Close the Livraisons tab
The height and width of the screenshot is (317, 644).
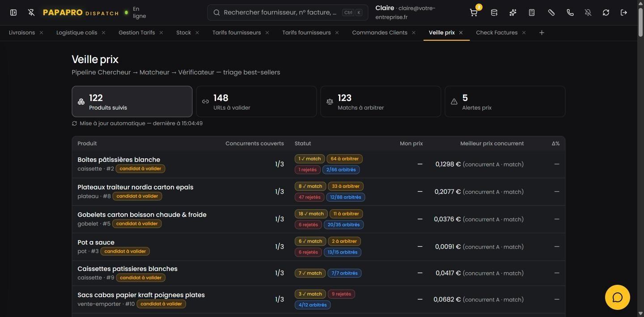41,33
